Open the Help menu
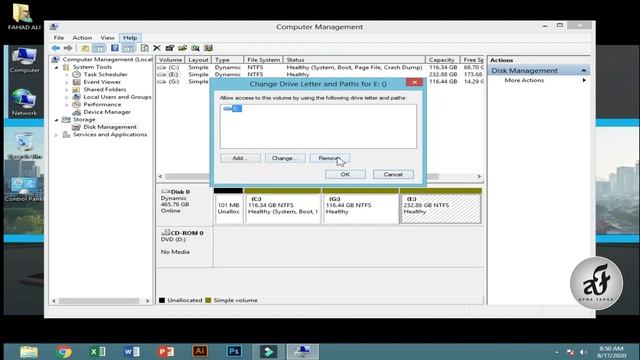 point(130,38)
